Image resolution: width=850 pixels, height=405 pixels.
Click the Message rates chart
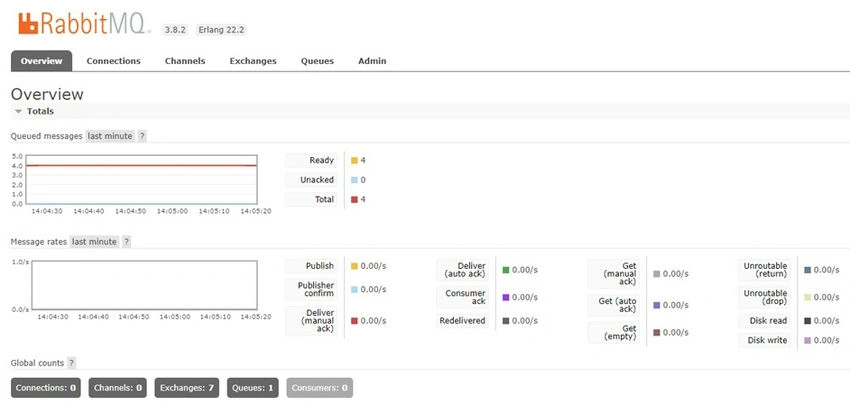pos(144,285)
